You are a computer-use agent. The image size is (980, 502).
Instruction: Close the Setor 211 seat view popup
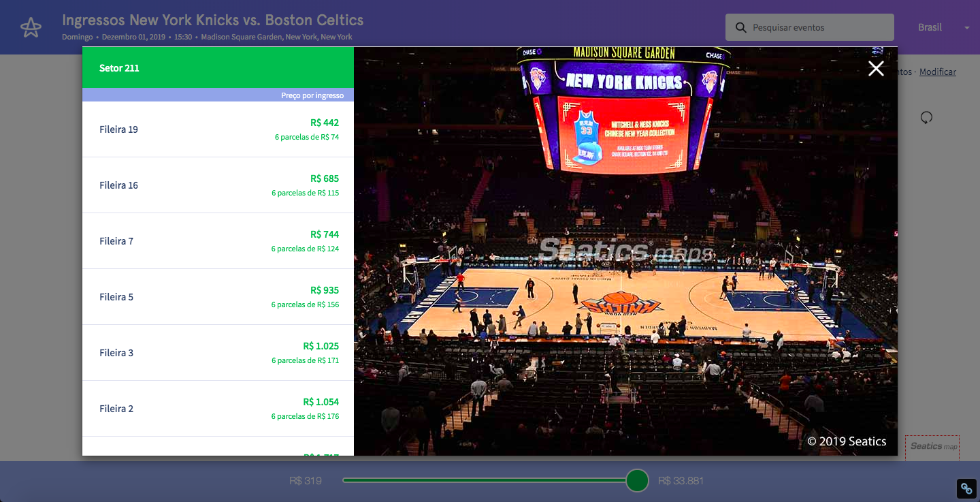click(876, 68)
